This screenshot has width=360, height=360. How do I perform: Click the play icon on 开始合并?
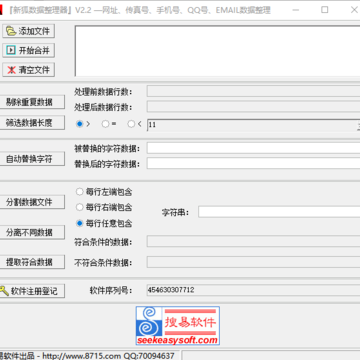11,50
